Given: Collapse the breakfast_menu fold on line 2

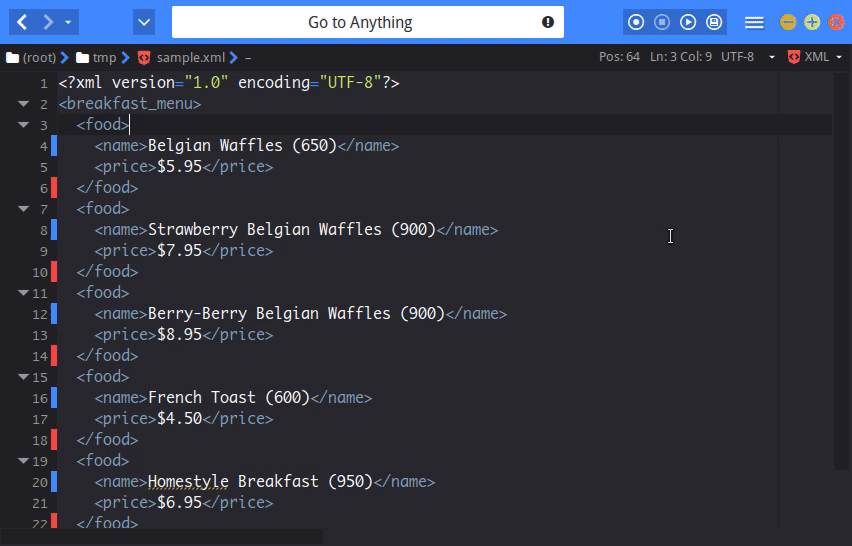Looking at the screenshot, I should click(23, 103).
